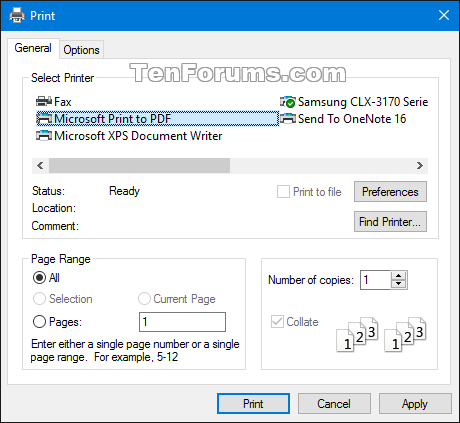
Task: Choose the Pages radio button
Action: click(39, 322)
